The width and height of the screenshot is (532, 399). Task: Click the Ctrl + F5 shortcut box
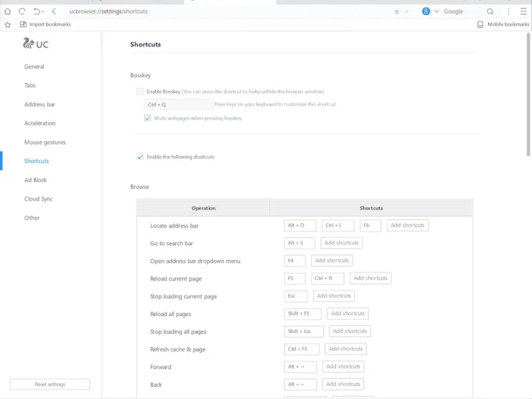click(x=302, y=348)
